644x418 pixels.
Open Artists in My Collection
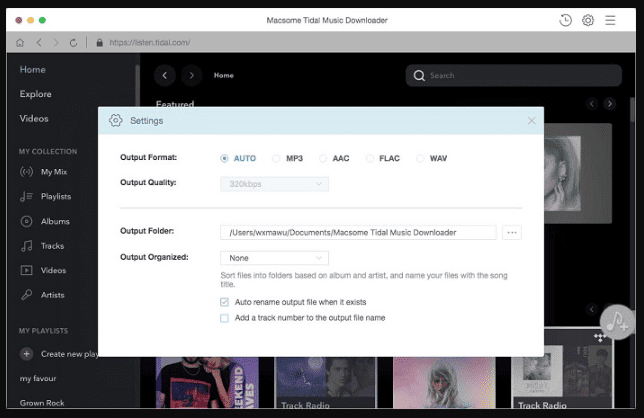pyautogui.click(x=53, y=295)
